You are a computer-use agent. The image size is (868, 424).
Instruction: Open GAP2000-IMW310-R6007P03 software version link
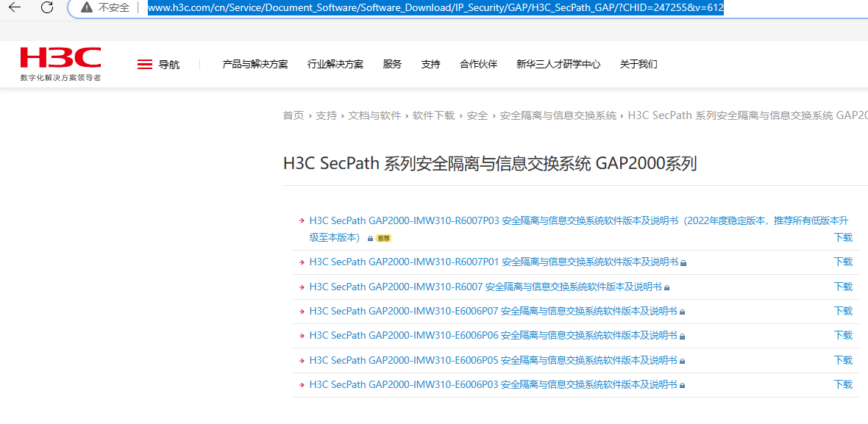coord(579,229)
